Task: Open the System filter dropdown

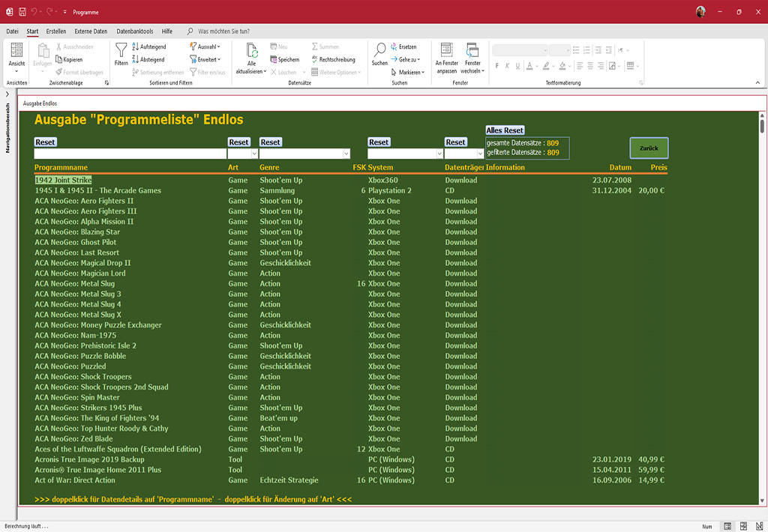Action: (439, 154)
